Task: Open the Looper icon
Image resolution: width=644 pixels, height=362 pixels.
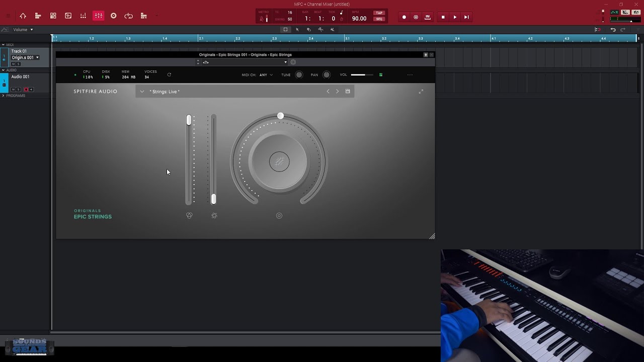Action: pos(128,16)
